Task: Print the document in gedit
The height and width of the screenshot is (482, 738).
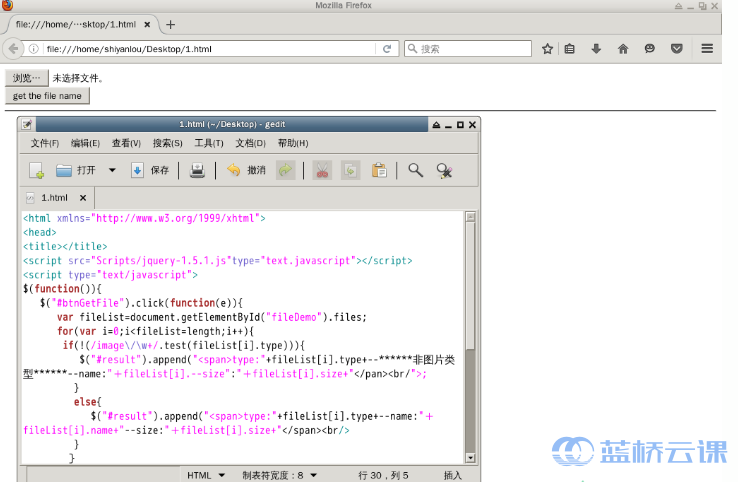Action: 197,170
